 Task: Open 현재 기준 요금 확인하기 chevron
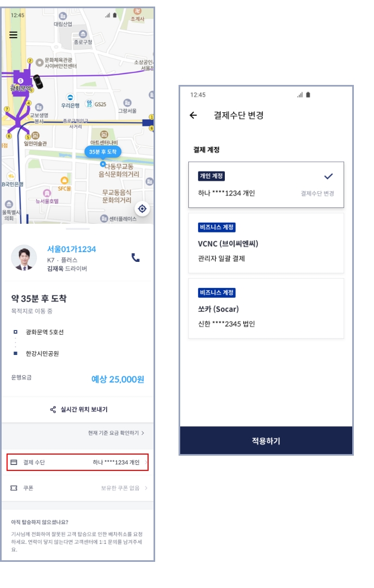pos(143,433)
